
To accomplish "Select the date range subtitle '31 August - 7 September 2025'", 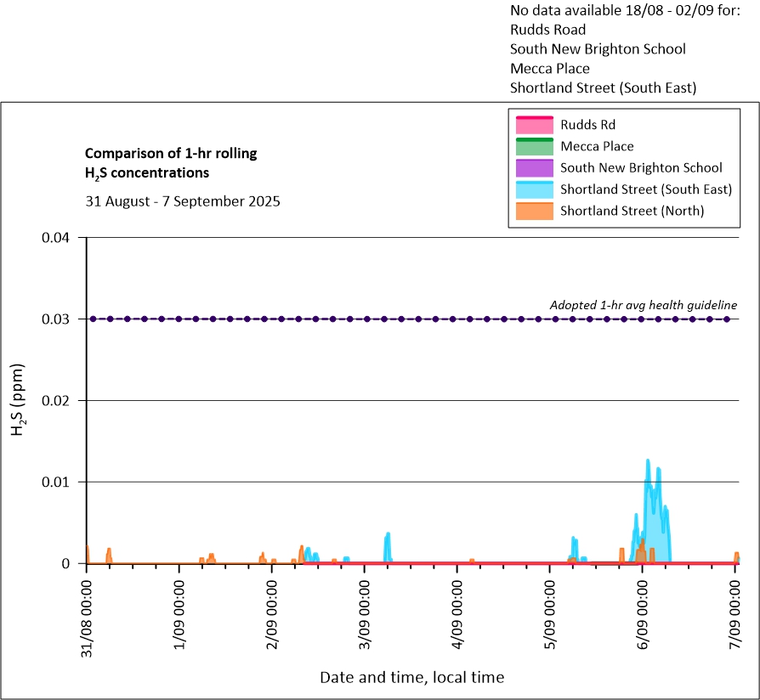I will pyautogui.click(x=182, y=202).
